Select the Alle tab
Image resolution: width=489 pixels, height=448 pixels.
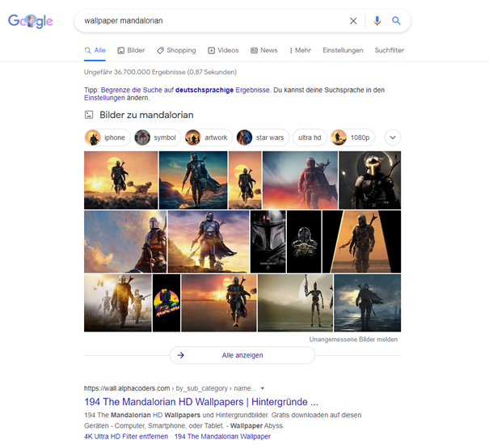click(x=95, y=50)
